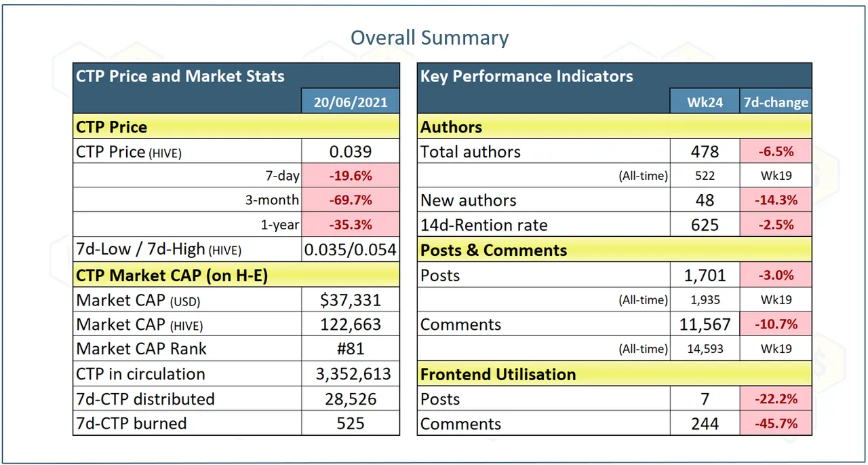Image resolution: width=868 pixels, height=465 pixels.
Task: Click New authors change -14.3%
Action: click(x=775, y=200)
